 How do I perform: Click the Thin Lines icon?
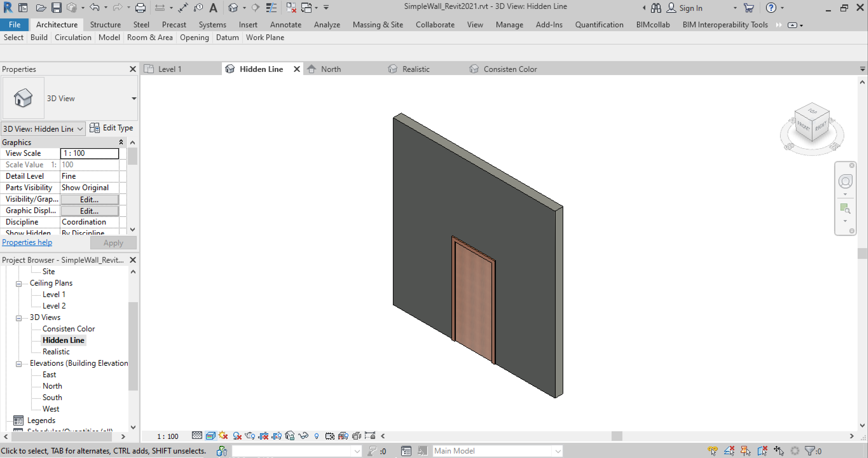point(271,7)
